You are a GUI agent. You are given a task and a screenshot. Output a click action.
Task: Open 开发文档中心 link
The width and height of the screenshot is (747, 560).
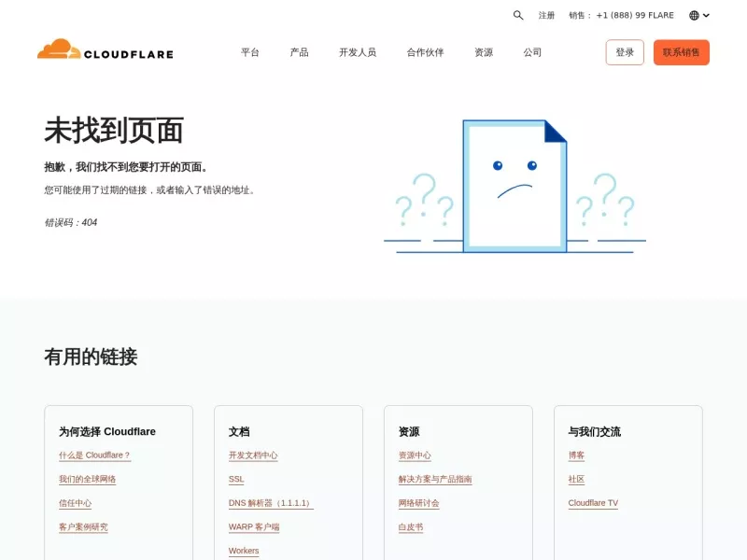253,455
